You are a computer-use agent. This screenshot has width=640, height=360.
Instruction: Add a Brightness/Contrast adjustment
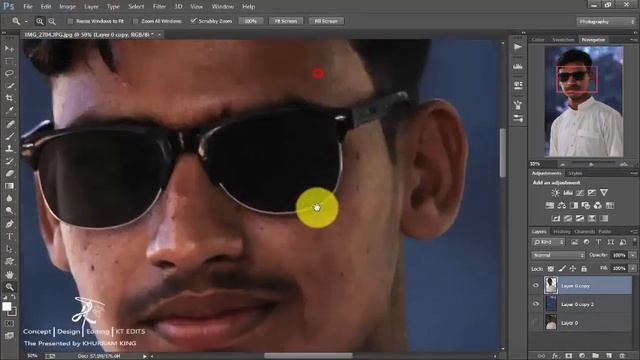[555, 193]
